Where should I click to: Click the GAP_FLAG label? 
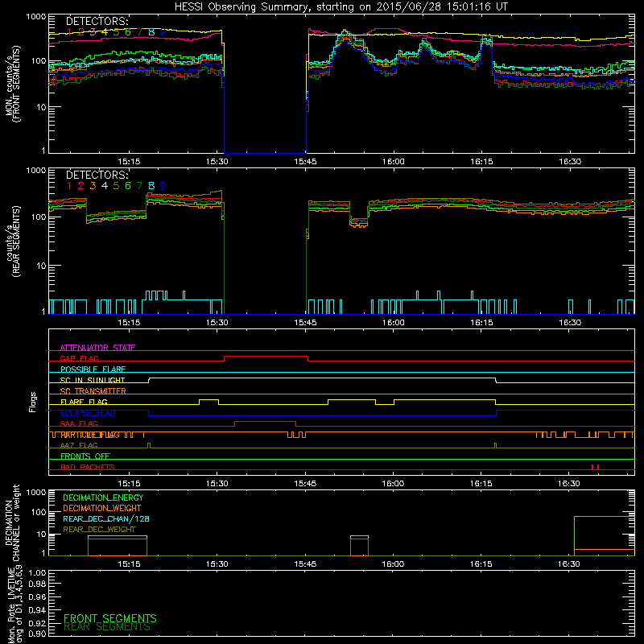pos(79,358)
